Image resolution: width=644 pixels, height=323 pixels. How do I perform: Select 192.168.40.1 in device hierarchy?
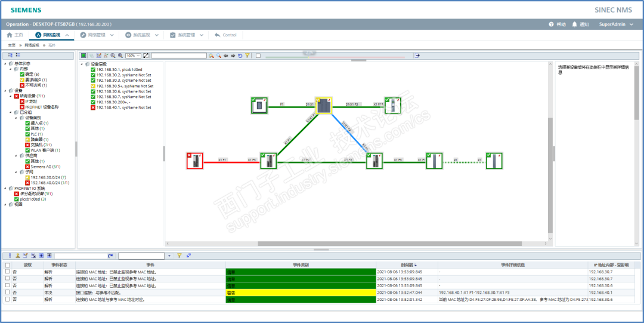pyautogui.click(x=120, y=107)
